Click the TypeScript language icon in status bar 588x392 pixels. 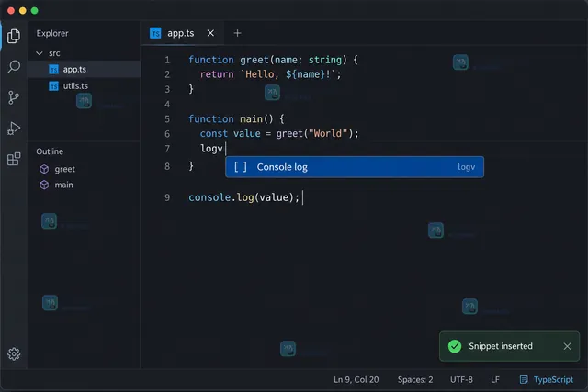pyautogui.click(x=524, y=380)
